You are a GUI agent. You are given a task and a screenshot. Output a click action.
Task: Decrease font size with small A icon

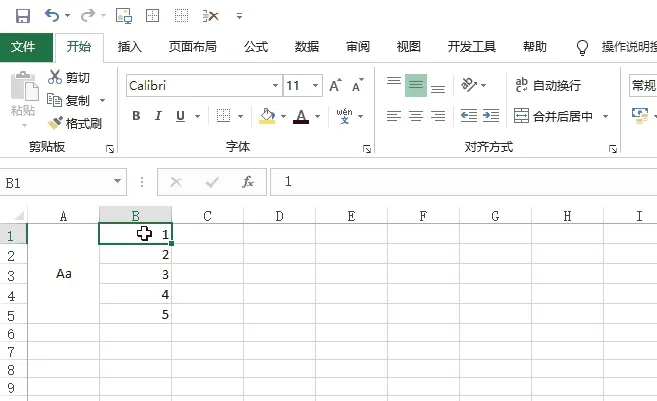click(357, 85)
